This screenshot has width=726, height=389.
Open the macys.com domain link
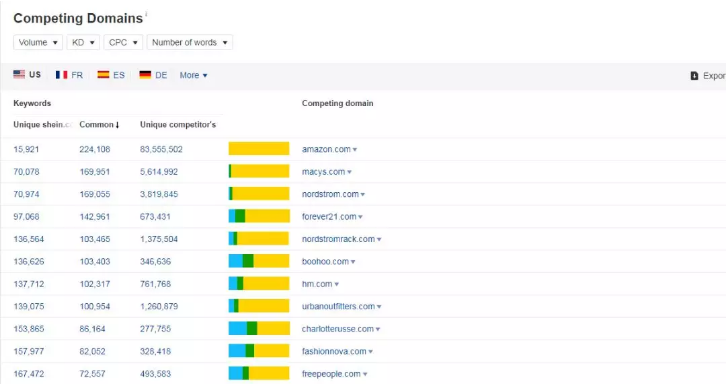click(x=324, y=172)
